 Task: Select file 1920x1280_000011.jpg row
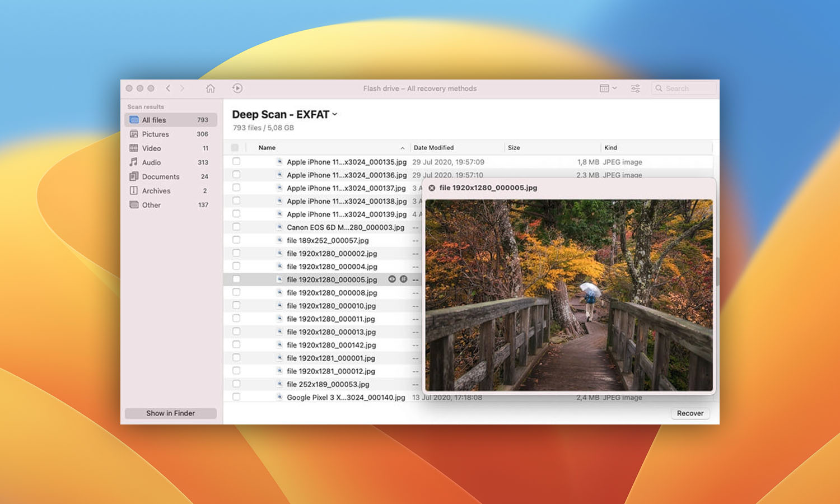coord(323,319)
